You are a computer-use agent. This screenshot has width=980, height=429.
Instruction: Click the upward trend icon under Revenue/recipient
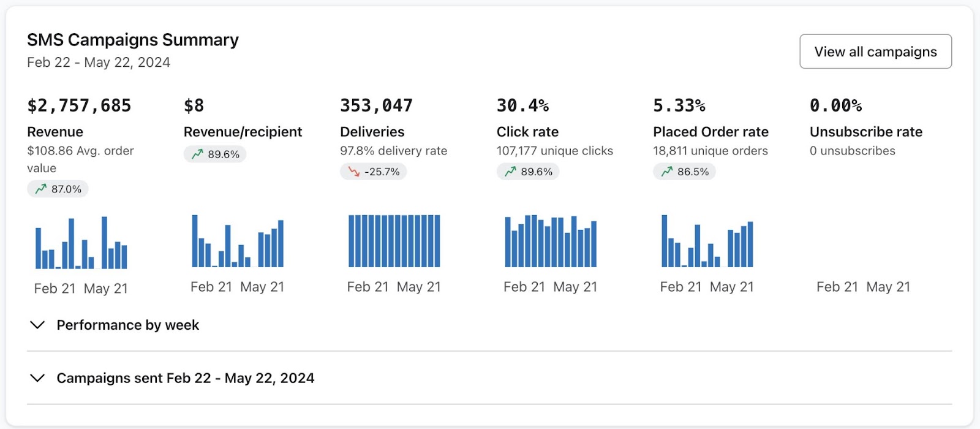click(197, 154)
